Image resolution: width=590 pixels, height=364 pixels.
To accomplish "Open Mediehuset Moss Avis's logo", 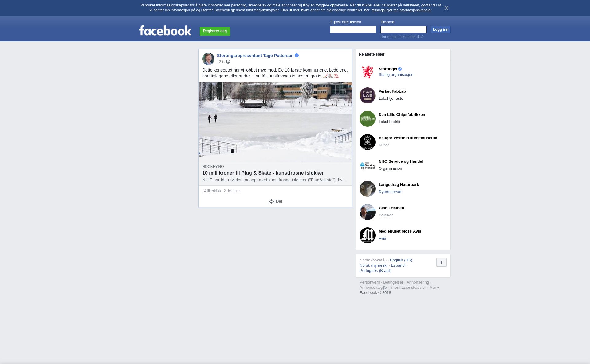I will pos(368,235).
